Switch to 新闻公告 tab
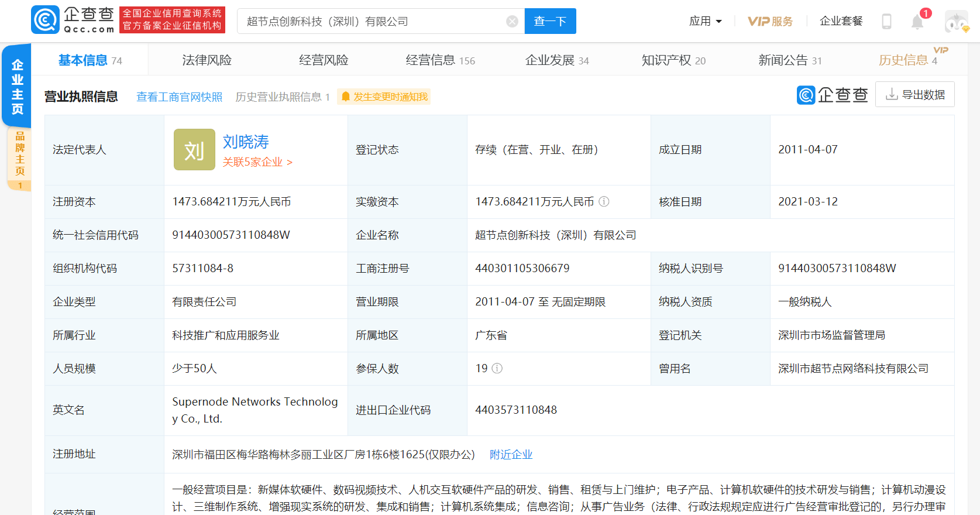The height and width of the screenshot is (515, 980). pos(790,60)
